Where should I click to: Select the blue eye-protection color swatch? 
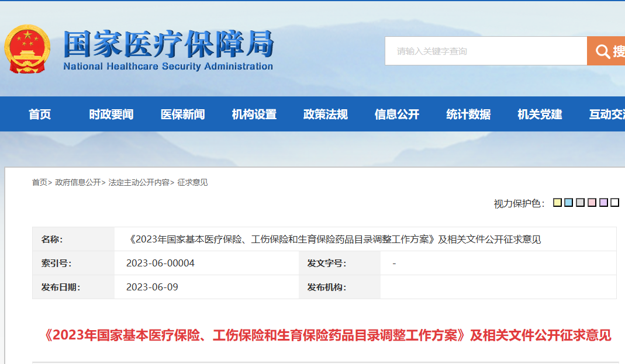[569, 202]
